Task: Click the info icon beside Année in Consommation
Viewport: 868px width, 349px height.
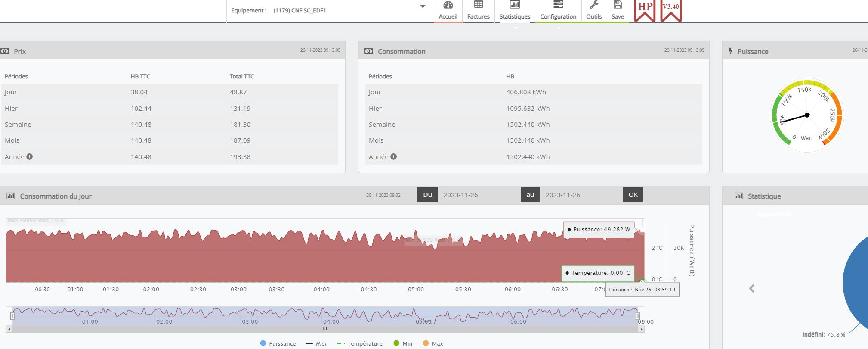Action: tap(394, 157)
